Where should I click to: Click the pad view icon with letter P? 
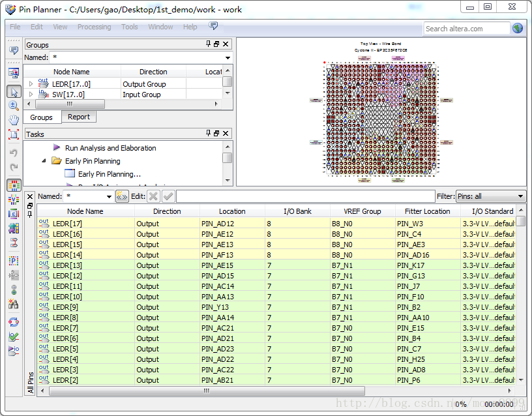click(14, 261)
